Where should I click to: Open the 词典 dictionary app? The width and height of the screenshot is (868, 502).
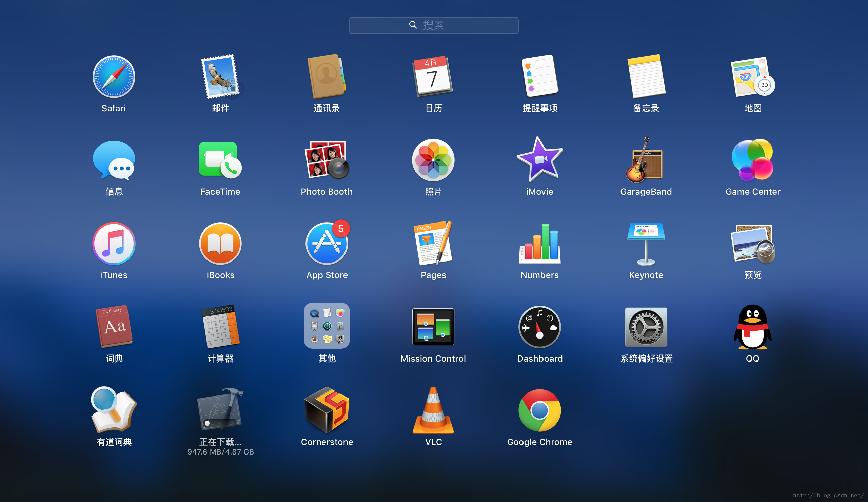click(x=114, y=327)
